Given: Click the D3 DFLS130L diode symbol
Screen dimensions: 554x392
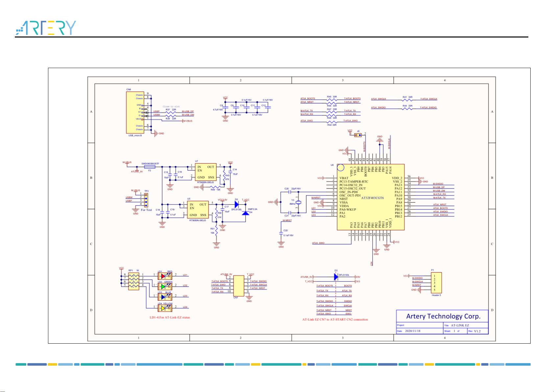Looking at the screenshot, I should pyautogui.click(x=336, y=277).
